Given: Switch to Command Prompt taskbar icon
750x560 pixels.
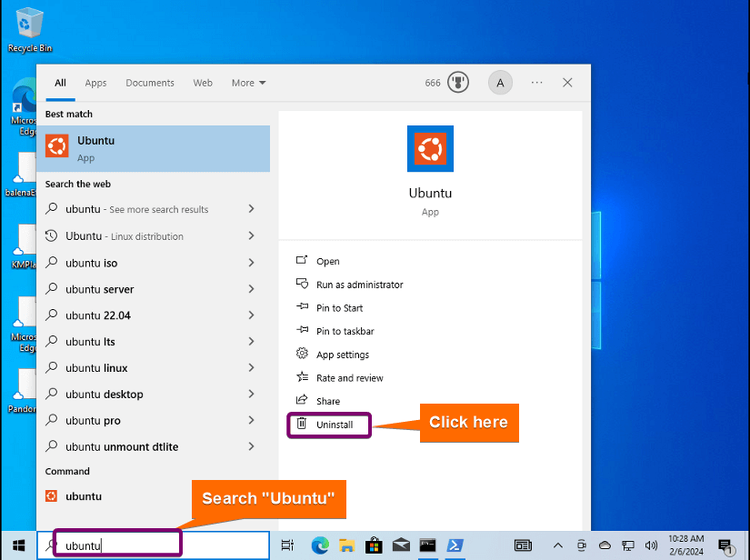Looking at the screenshot, I should [428, 545].
